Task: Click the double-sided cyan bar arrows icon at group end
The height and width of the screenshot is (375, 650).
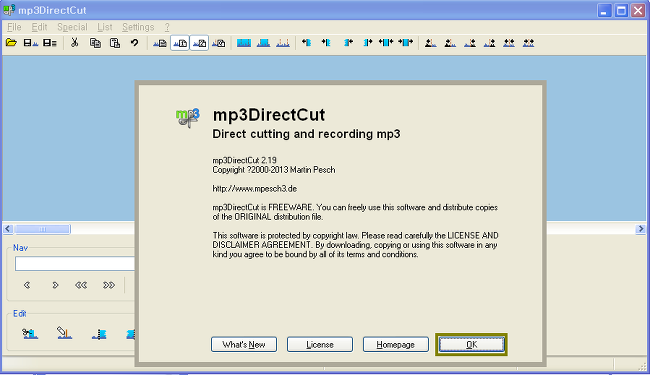Action: [x=406, y=42]
